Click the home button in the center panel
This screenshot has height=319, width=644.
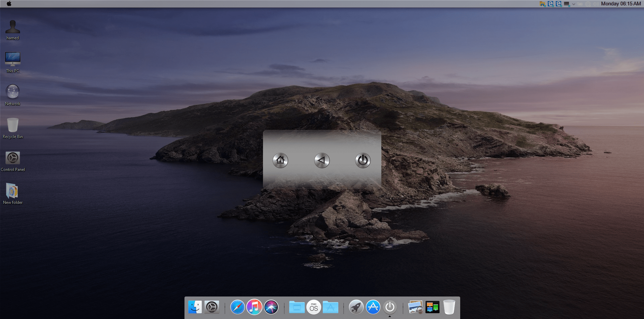tap(280, 161)
